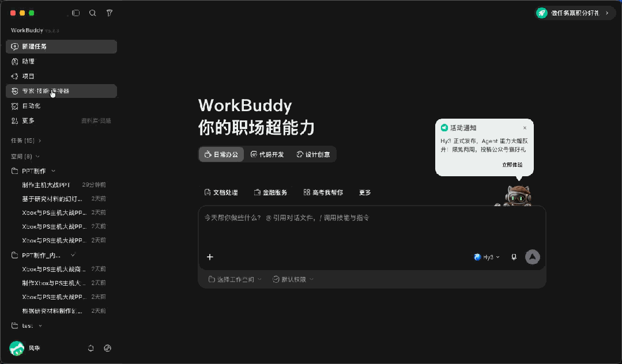Collapse the 空间 (8) section
This screenshot has width=622, height=364.
coord(25,156)
